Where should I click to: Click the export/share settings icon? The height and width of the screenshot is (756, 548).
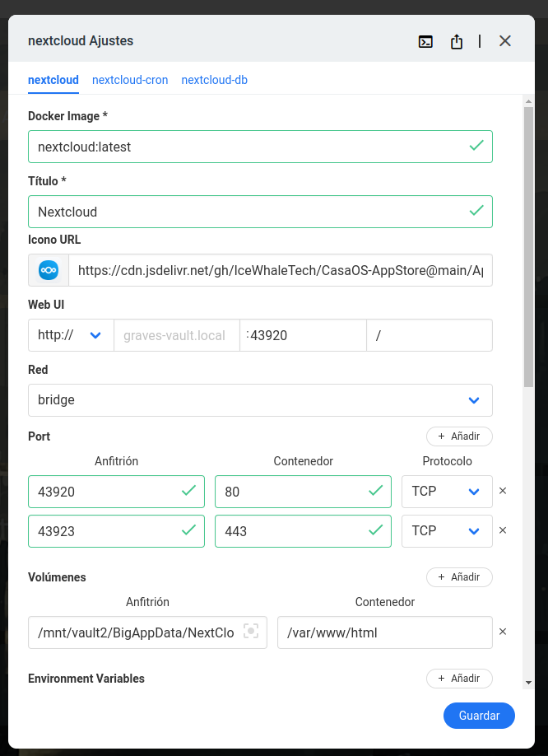pos(457,40)
